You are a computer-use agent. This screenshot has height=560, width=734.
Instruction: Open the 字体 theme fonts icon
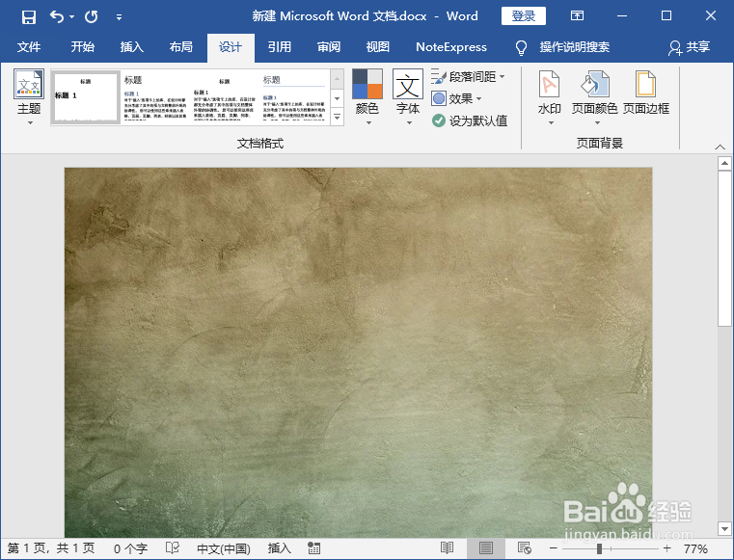pos(408,83)
